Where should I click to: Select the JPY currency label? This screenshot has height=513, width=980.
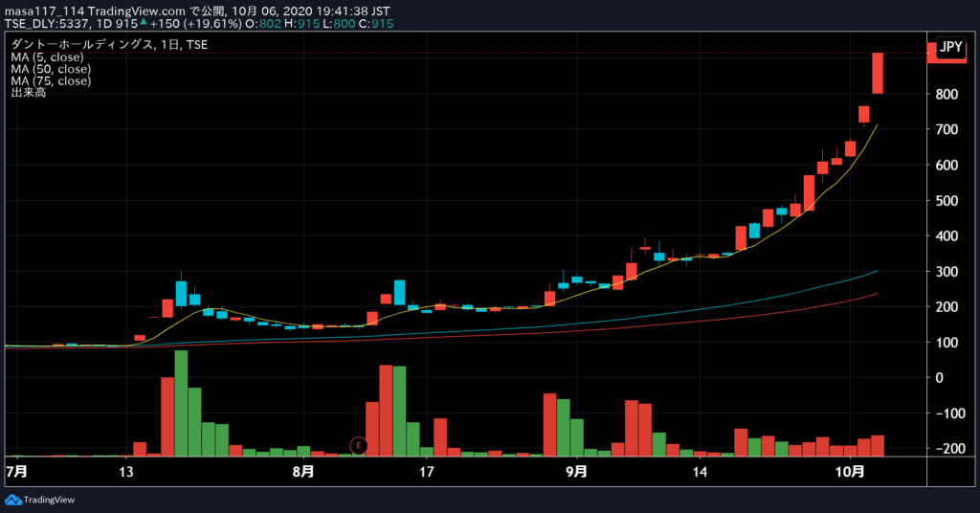coord(950,47)
